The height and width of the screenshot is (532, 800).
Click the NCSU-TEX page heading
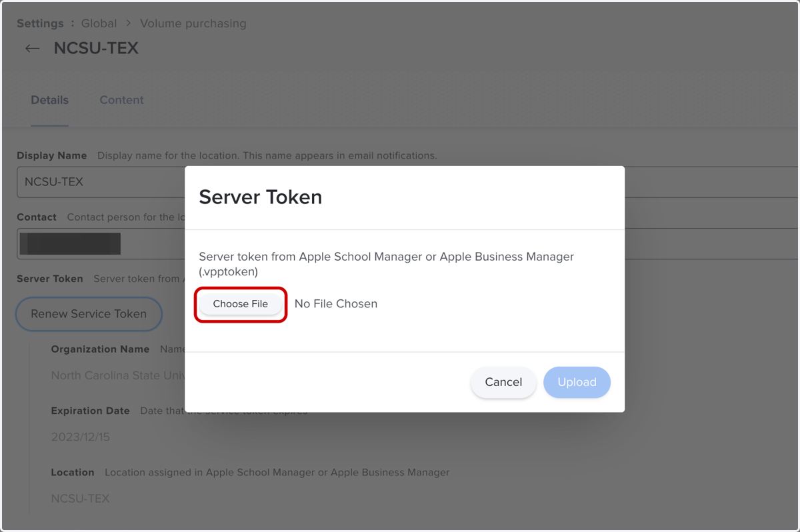[96, 49]
